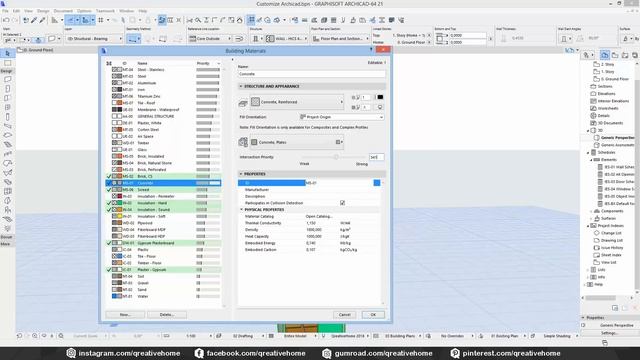Click the Generic Perspective icon in the Navigator
Image resolution: width=640 pixels, height=360 pixels.
coord(597,138)
